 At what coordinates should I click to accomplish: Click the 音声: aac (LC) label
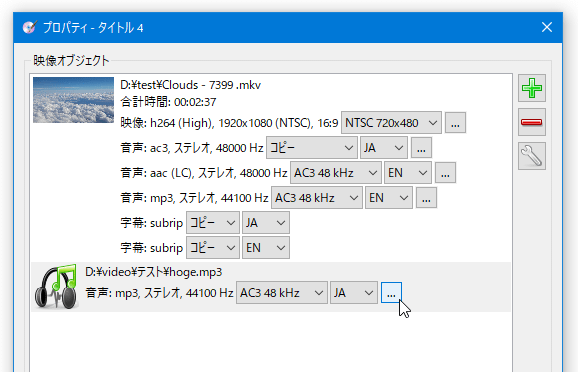point(157,173)
